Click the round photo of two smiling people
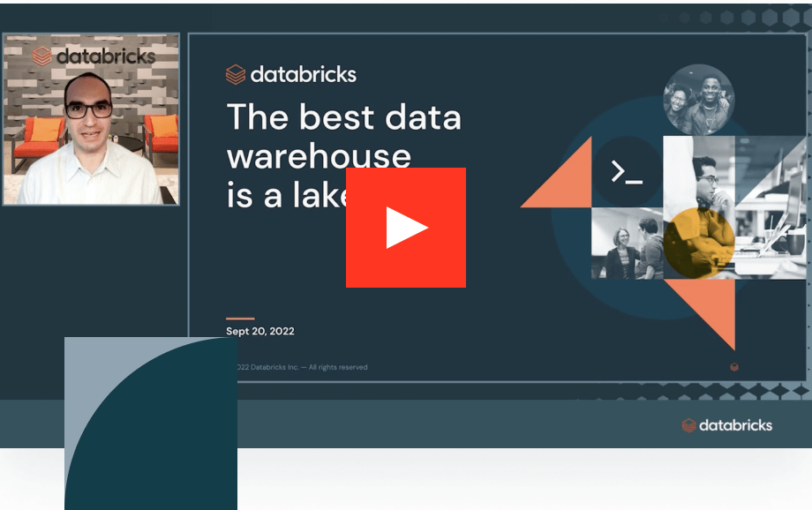 point(699,100)
